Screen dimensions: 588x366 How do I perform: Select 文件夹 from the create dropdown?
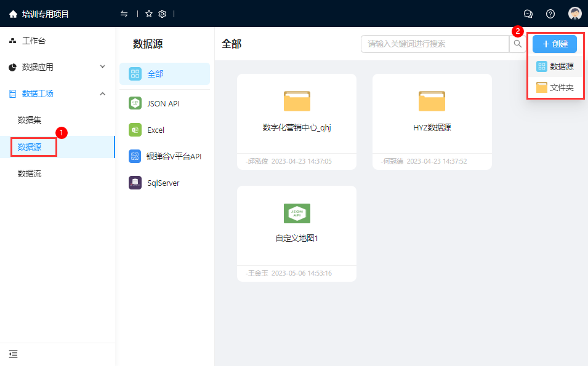pyautogui.click(x=555, y=87)
